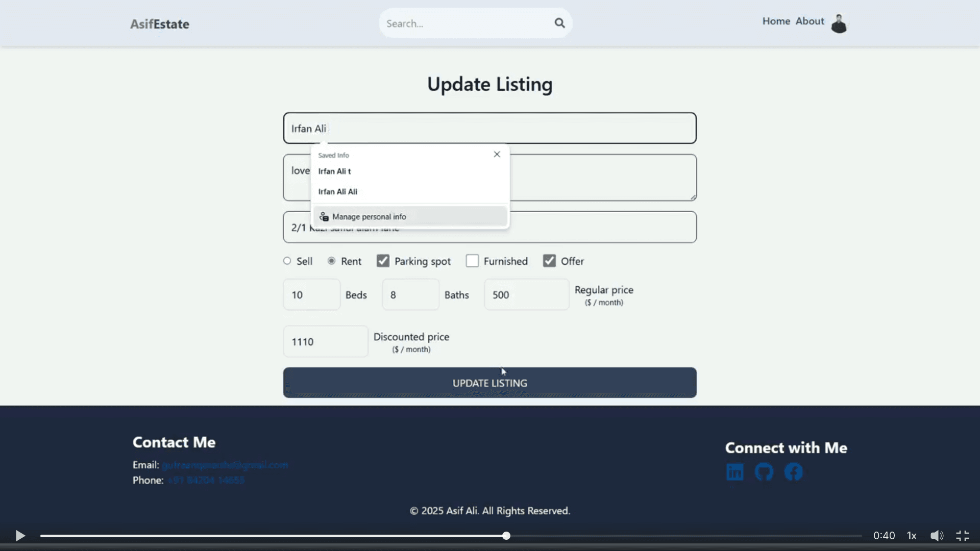Viewport: 980px width, 551px height.
Task: Click the search magnifier icon
Action: point(559,23)
